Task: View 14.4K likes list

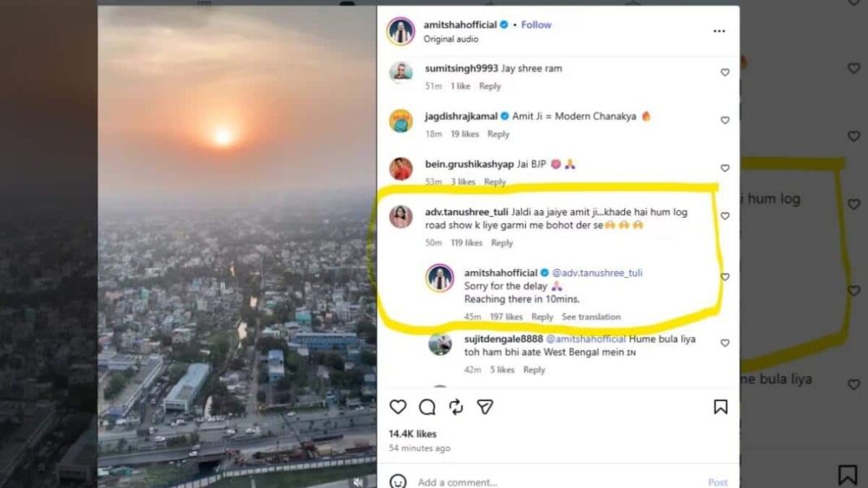Action: coord(413,434)
